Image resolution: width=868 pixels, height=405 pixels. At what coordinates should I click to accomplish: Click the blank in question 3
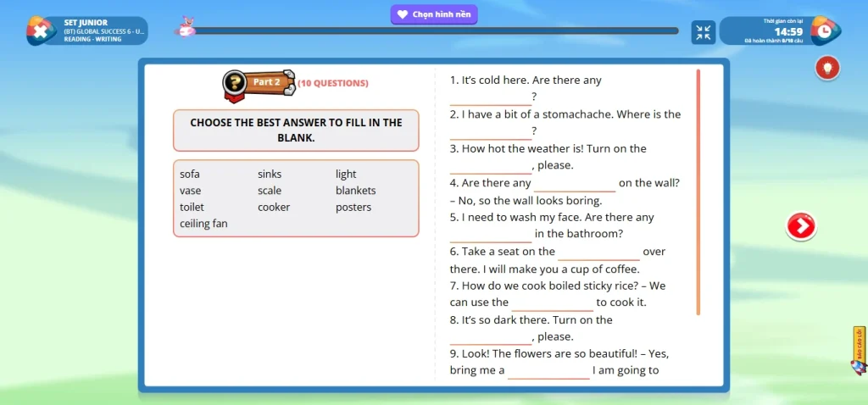pos(491,166)
